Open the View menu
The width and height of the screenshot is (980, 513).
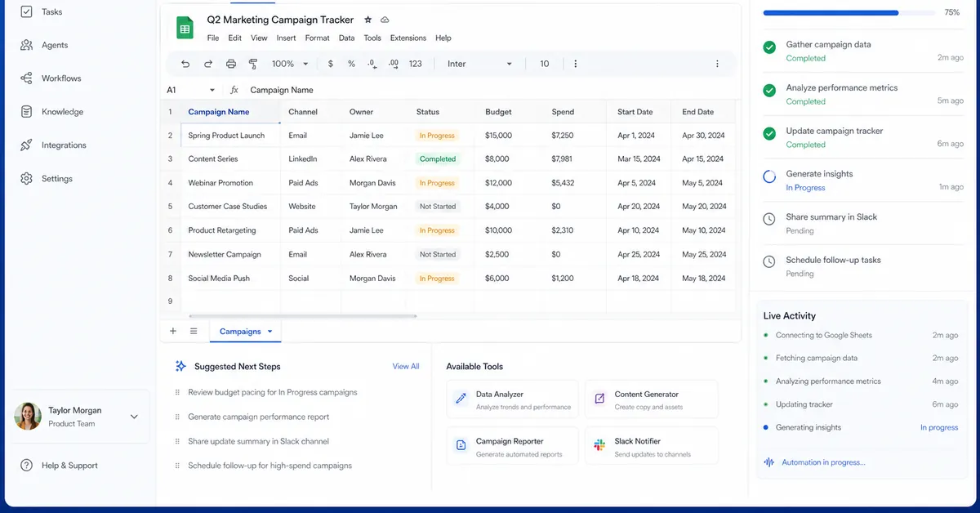(x=259, y=38)
